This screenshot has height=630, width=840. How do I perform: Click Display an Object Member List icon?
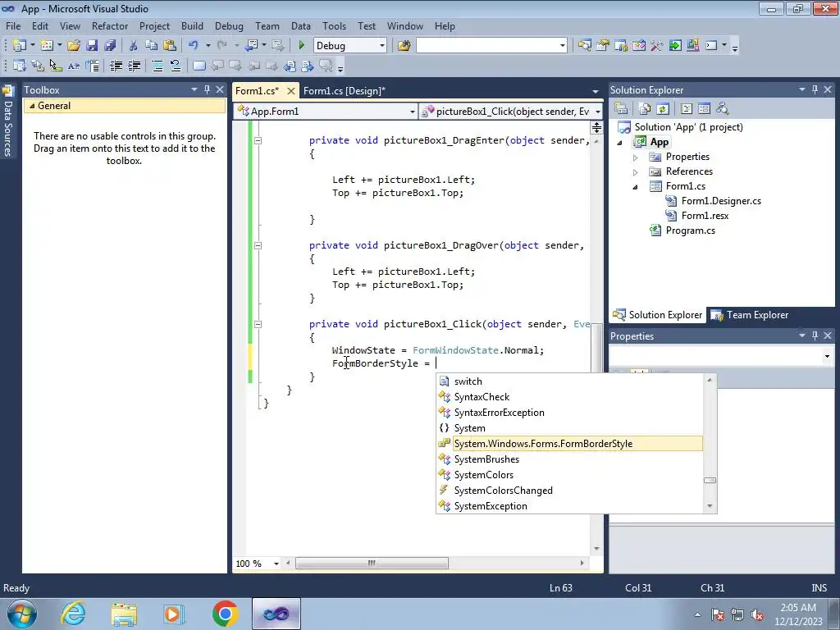point(20,66)
